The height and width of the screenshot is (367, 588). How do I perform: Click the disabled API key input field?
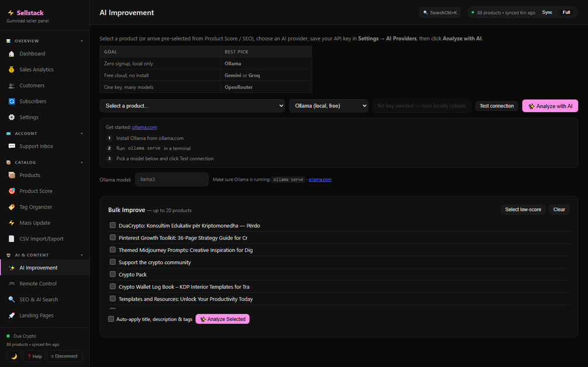[x=421, y=106]
